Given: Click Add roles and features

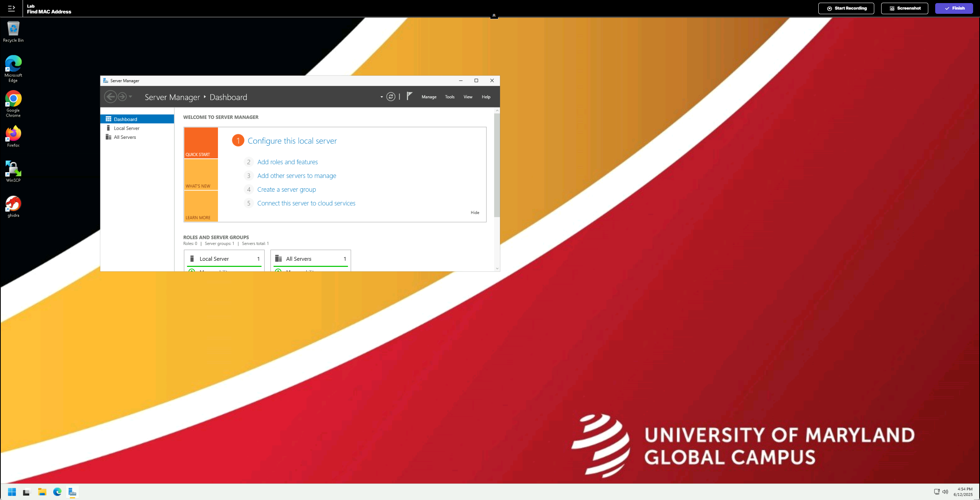Looking at the screenshot, I should point(287,162).
